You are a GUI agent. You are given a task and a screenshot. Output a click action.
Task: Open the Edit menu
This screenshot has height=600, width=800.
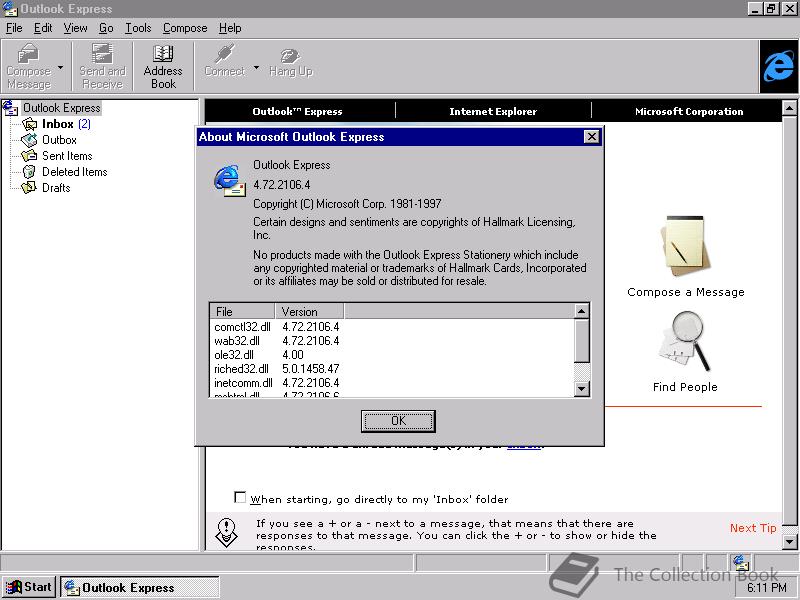[x=43, y=28]
